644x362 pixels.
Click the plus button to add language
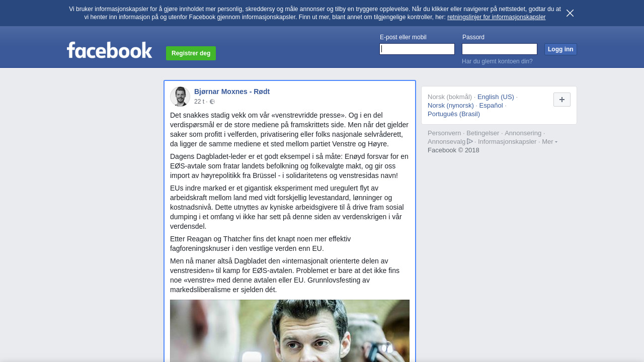coord(562,100)
